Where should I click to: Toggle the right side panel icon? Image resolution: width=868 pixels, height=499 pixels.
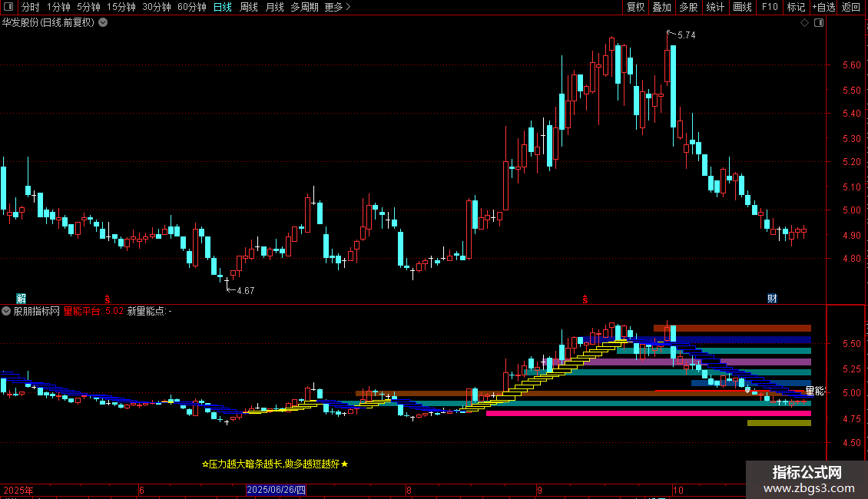pos(819,23)
